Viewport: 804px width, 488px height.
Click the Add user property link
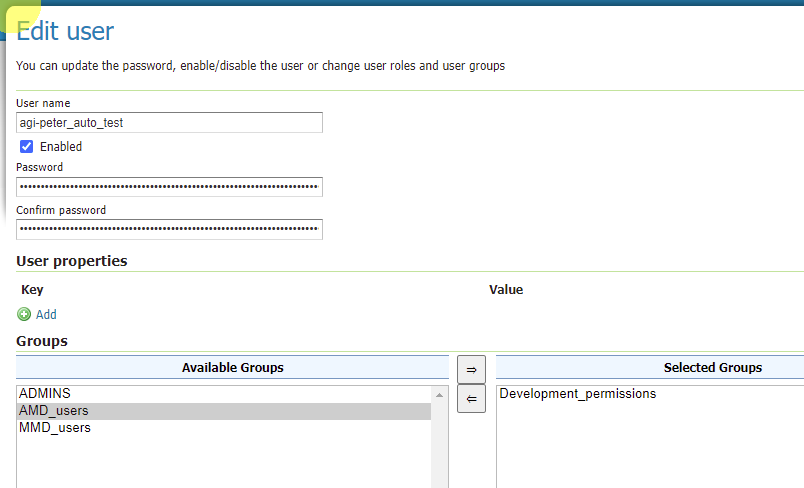pos(46,314)
